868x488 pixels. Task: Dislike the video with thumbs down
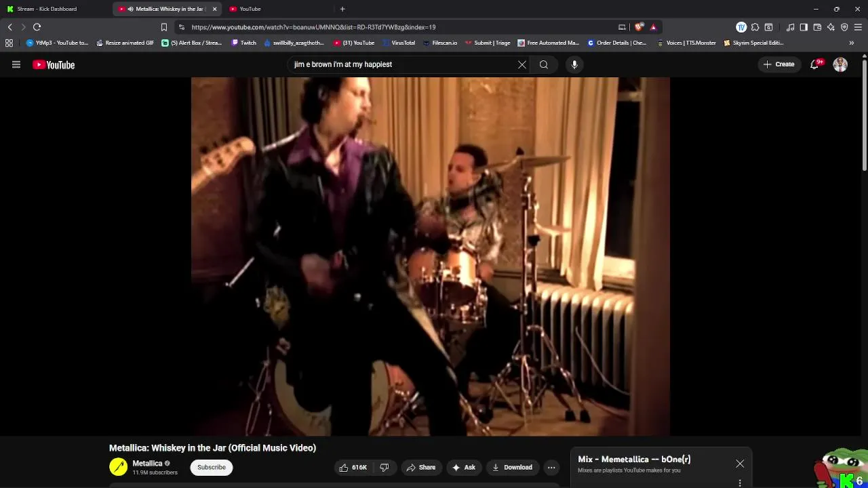pyautogui.click(x=384, y=467)
